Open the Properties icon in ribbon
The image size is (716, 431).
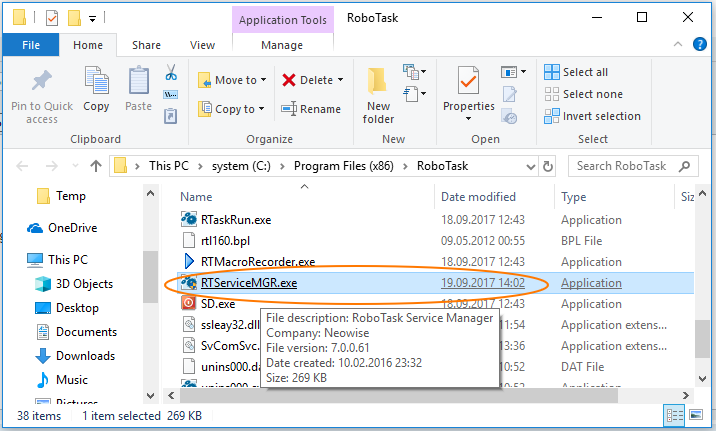pos(469,81)
